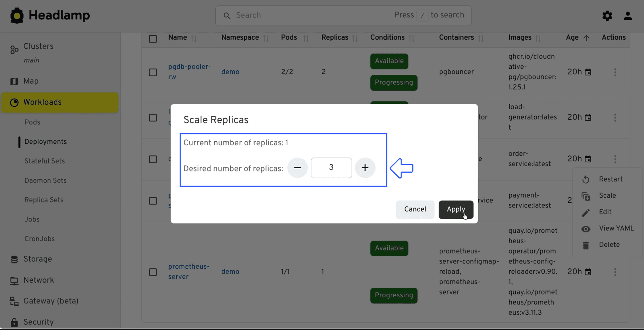Open actions menu for load-generator row
The height and width of the screenshot is (330, 644).
(615, 118)
